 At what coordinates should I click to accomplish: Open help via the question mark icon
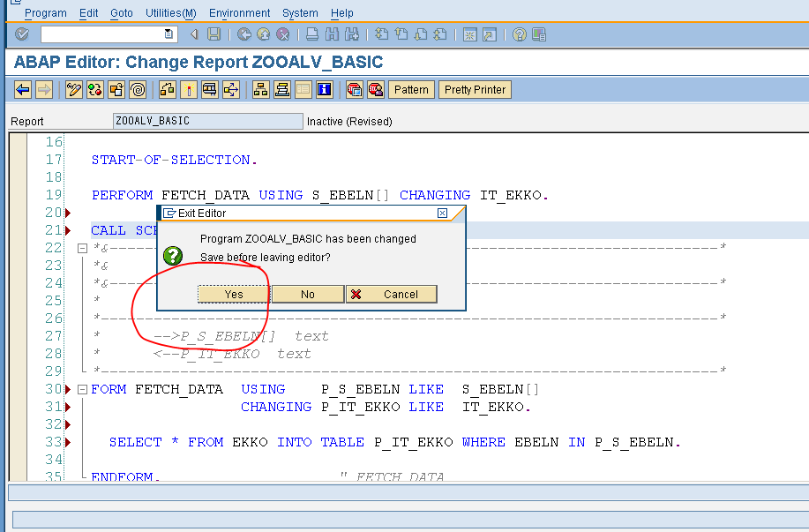tap(521, 35)
